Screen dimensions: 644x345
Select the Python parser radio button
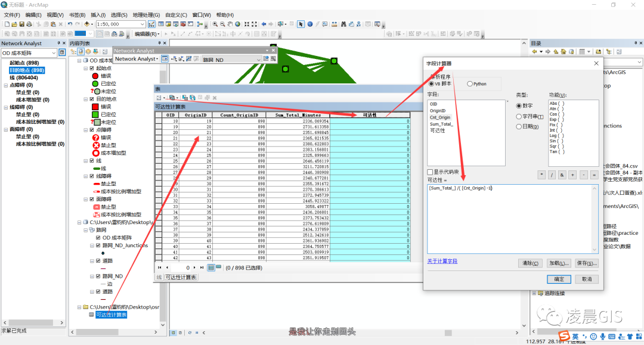coord(470,83)
